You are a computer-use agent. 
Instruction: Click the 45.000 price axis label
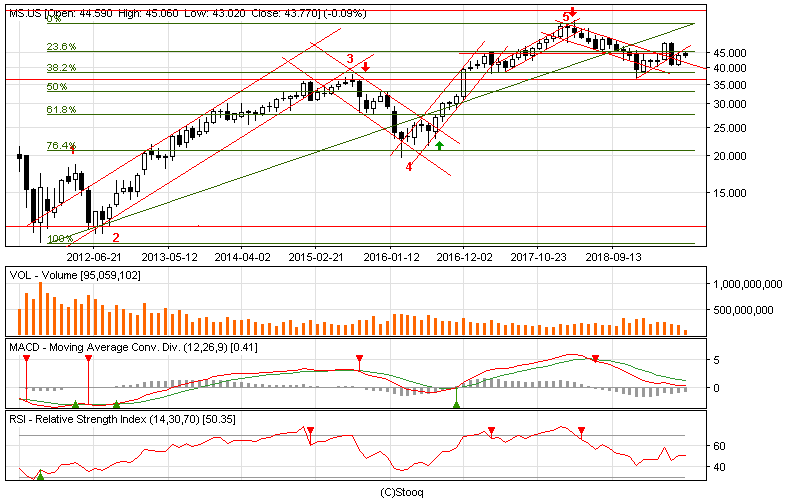point(730,53)
